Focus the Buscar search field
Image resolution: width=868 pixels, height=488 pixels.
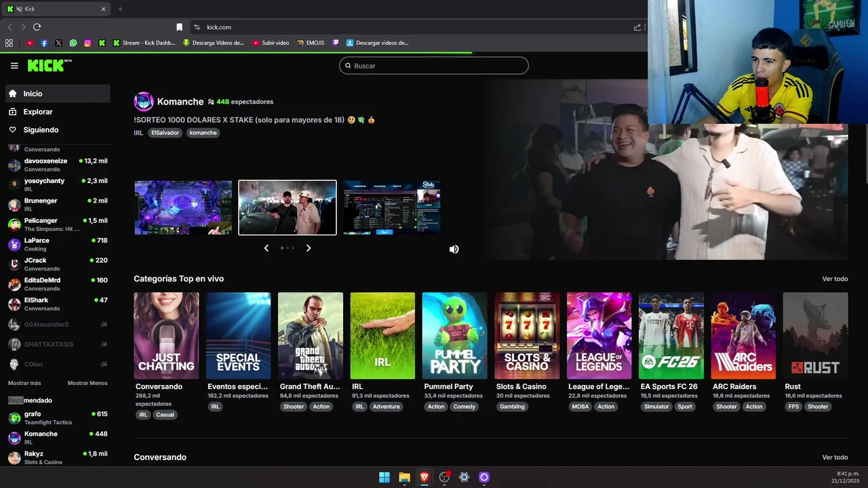[x=434, y=66]
